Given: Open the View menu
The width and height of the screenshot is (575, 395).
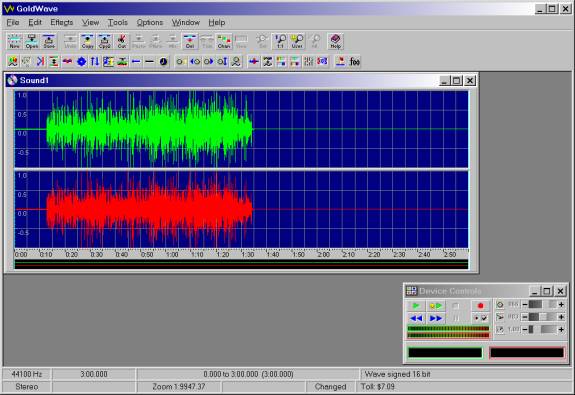Looking at the screenshot, I should pos(90,23).
